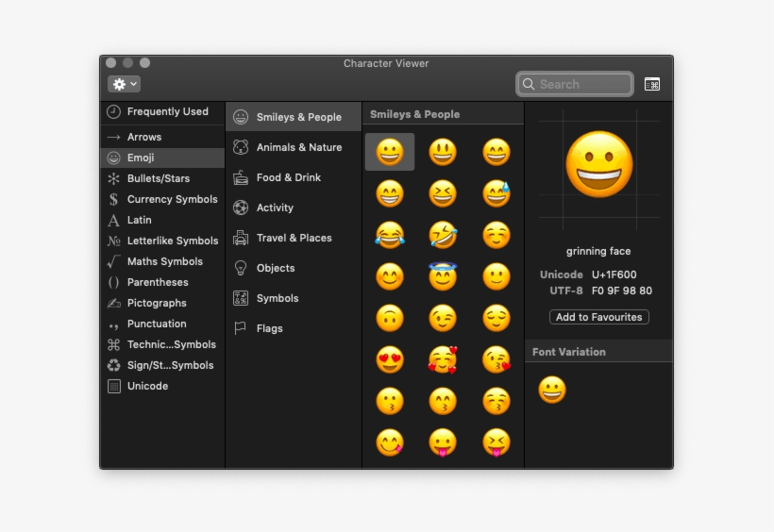Select the upside-down face emoji
Viewport: 774px width, 532px height.
click(x=390, y=318)
